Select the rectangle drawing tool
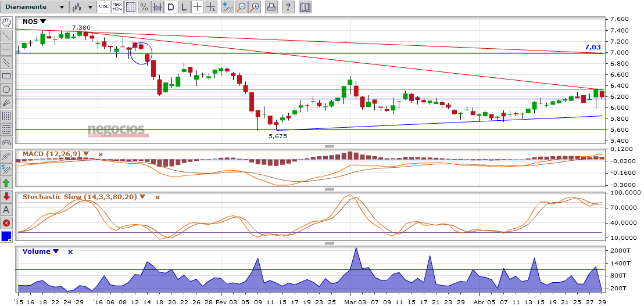The image size is (644, 306). coord(6,75)
